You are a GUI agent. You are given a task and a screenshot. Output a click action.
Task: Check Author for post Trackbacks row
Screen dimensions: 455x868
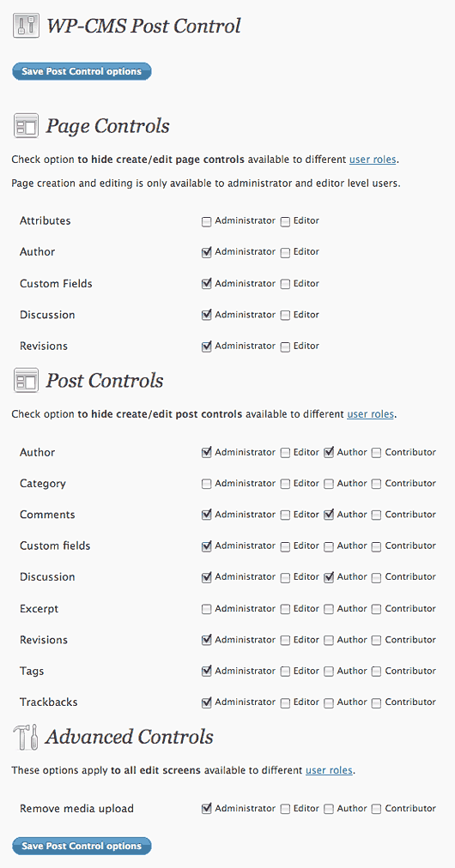pos(329,703)
